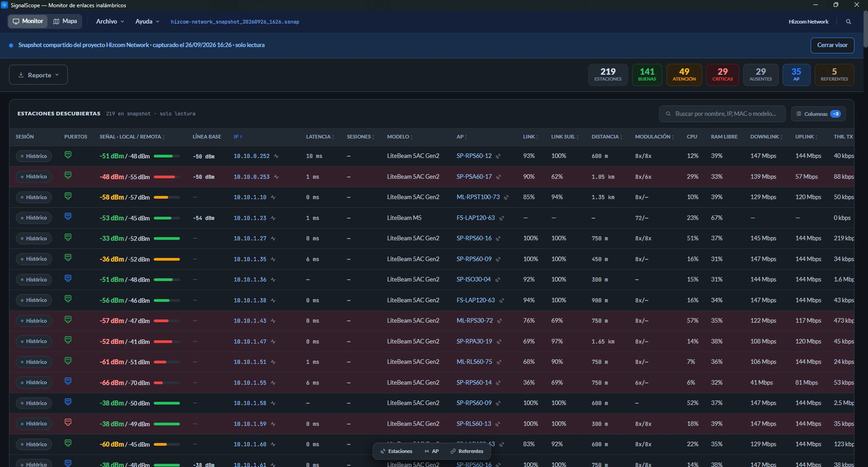Click the activity graph icon beside IP 10.10.1.60
This screenshot has width=868, height=467.
pos(273,445)
